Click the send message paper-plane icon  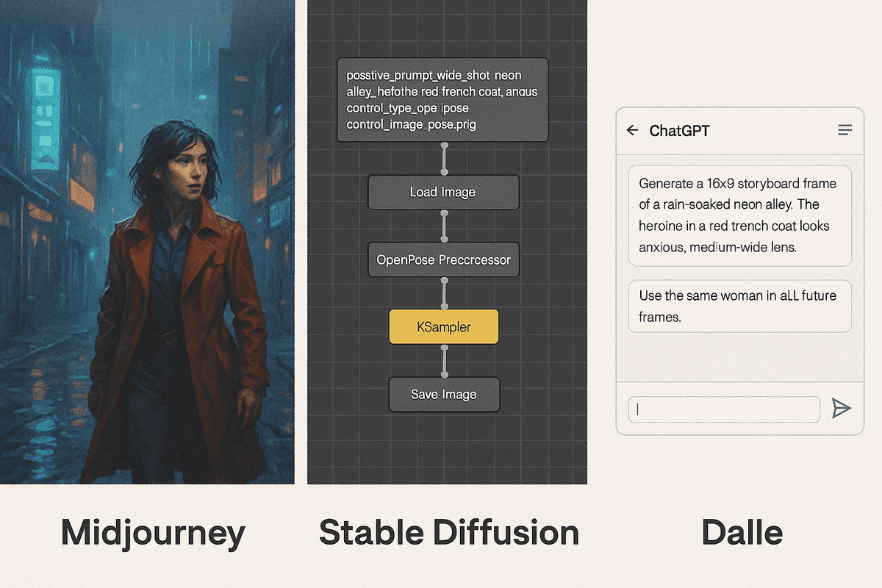pos(842,409)
